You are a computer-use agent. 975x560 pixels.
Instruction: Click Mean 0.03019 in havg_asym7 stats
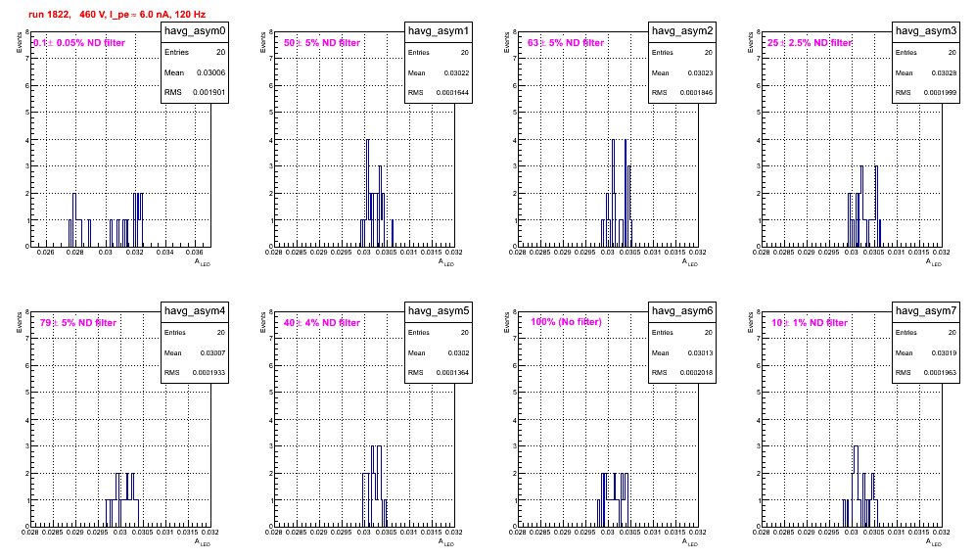926,352
